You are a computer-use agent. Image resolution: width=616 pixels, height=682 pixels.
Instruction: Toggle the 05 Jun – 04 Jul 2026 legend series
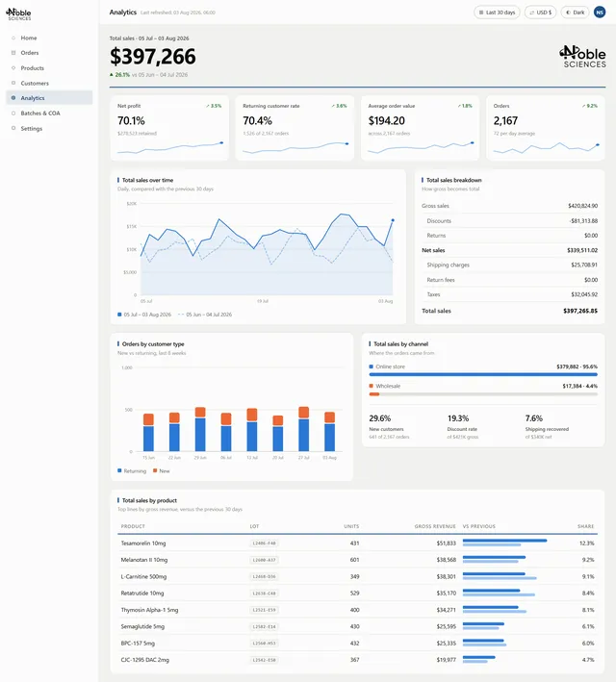[x=205, y=315]
